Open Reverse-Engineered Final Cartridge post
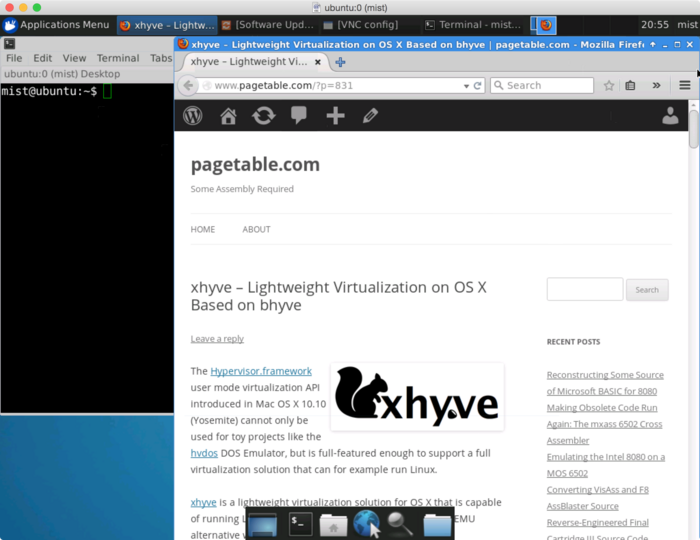This screenshot has width=700, height=540. pyautogui.click(x=598, y=529)
